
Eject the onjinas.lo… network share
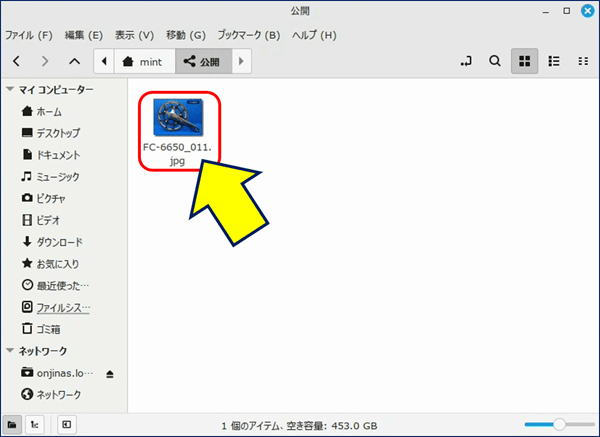(x=110, y=374)
